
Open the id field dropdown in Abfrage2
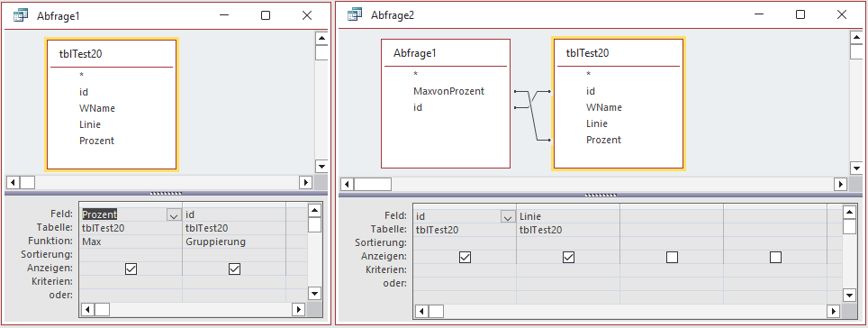[507, 217]
